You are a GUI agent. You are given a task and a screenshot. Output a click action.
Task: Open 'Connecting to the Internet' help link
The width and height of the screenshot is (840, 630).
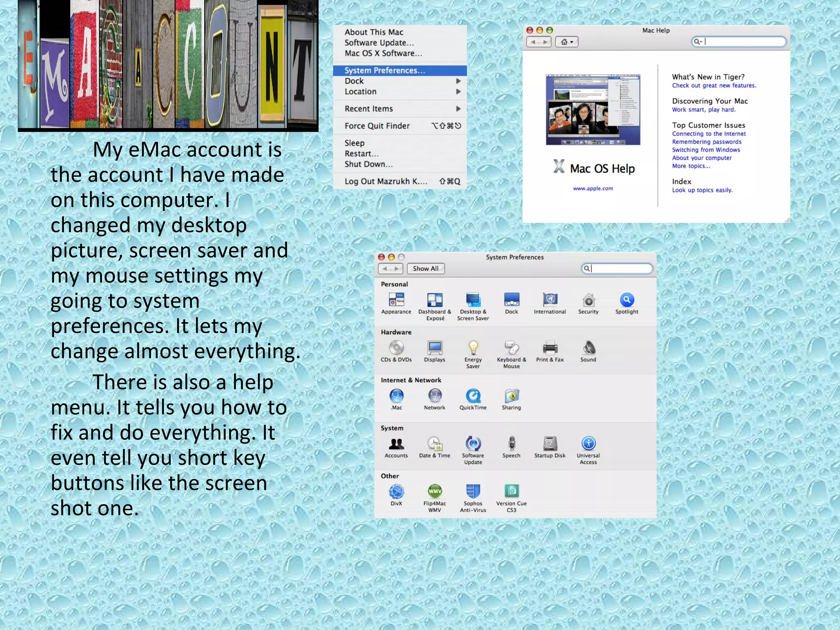709,134
